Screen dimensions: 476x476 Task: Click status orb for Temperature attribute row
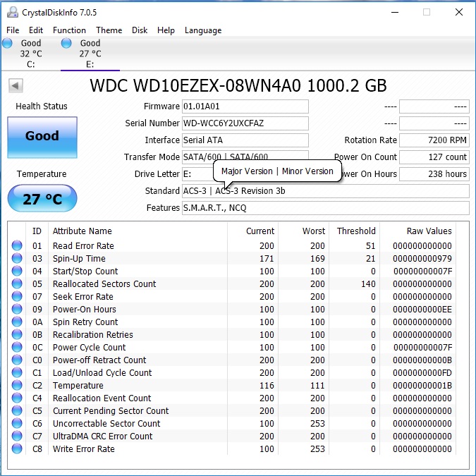pyautogui.click(x=17, y=385)
